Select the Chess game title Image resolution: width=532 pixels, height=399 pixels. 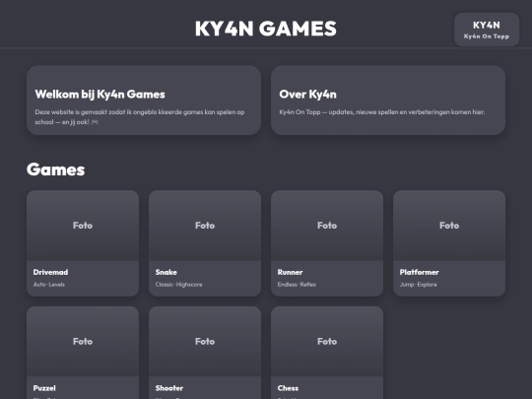[288, 388]
